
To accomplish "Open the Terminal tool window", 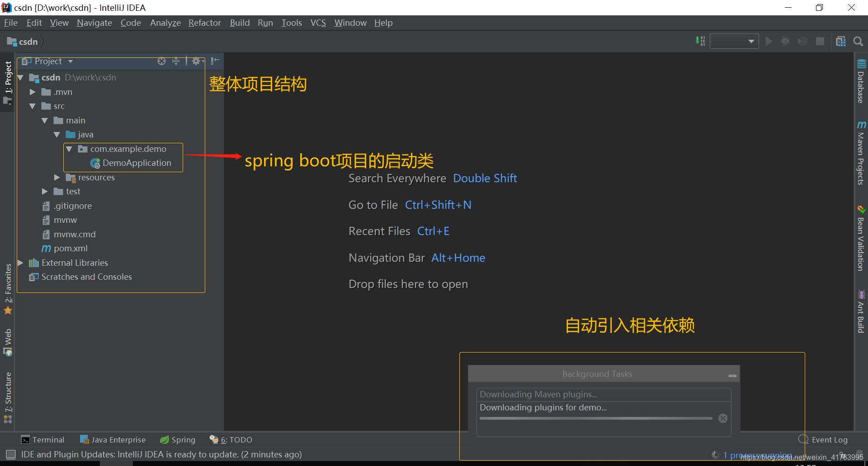I will tap(43, 440).
